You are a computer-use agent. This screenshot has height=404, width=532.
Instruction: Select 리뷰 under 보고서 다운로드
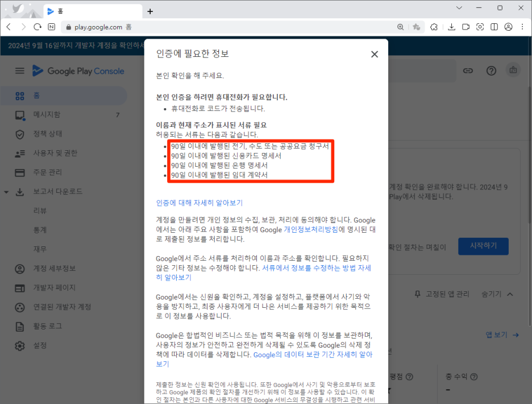(x=40, y=211)
